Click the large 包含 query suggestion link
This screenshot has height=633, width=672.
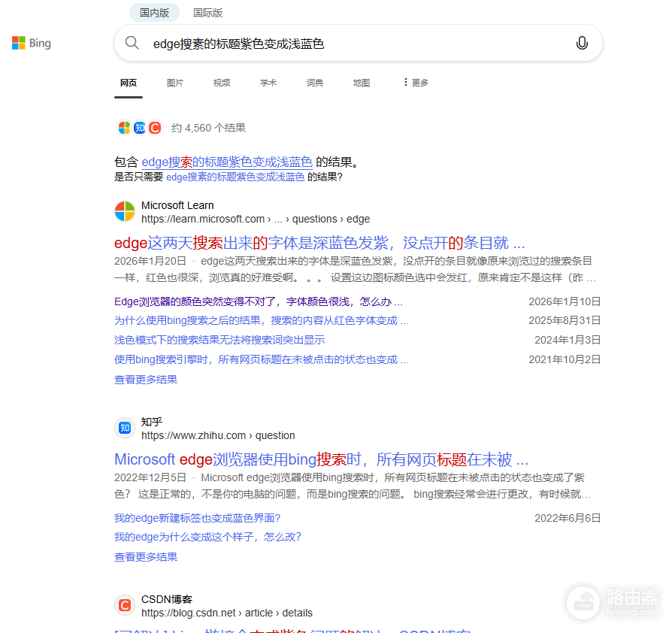click(227, 162)
